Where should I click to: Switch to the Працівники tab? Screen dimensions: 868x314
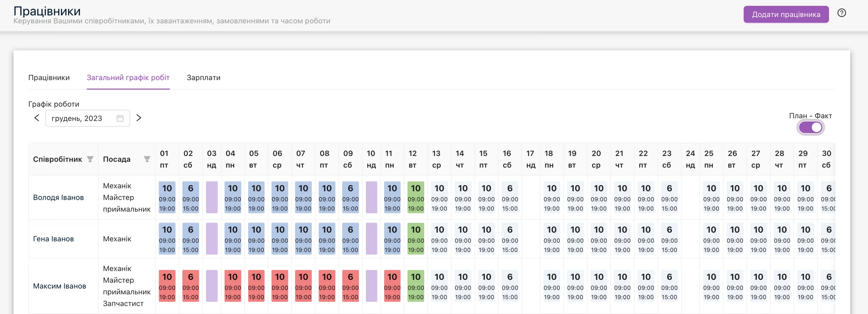click(x=49, y=78)
